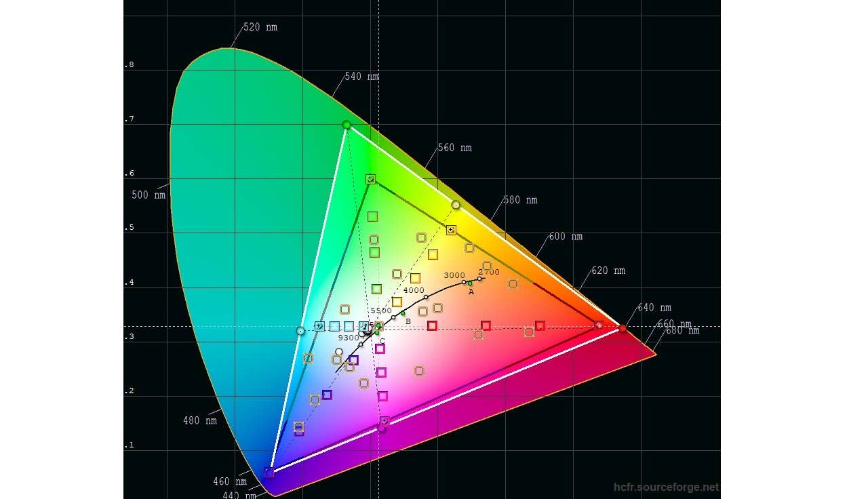This screenshot has width=868, height=499.
Task: Click the 2700 color temperature point label
Action: point(488,272)
